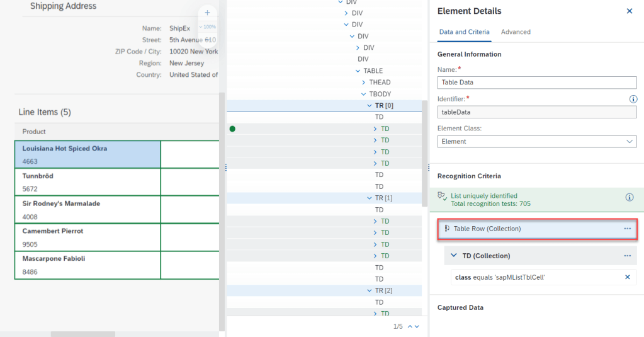Click the zoom in plus icon
Image resolution: width=644 pixels, height=337 pixels.
coord(207,13)
